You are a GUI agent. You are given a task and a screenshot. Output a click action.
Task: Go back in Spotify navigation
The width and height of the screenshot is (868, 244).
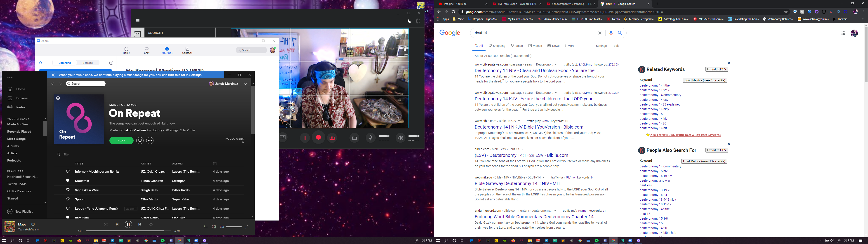(53, 84)
